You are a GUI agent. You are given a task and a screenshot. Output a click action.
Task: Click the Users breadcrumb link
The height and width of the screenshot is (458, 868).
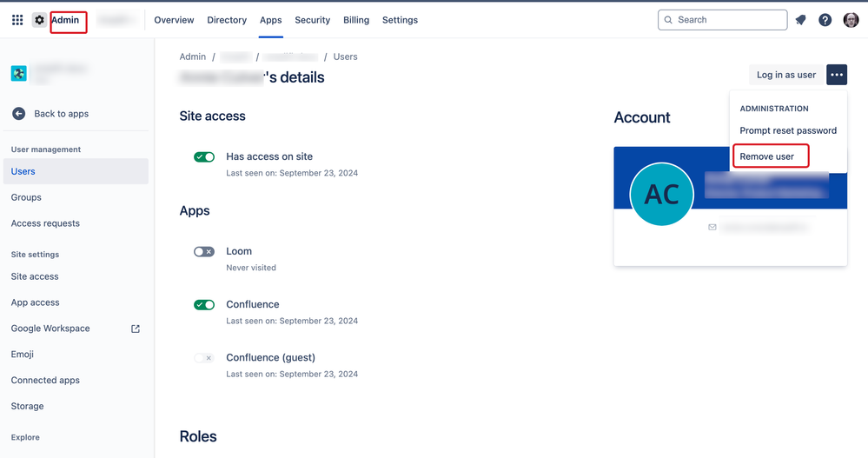[x=346, y=56]
